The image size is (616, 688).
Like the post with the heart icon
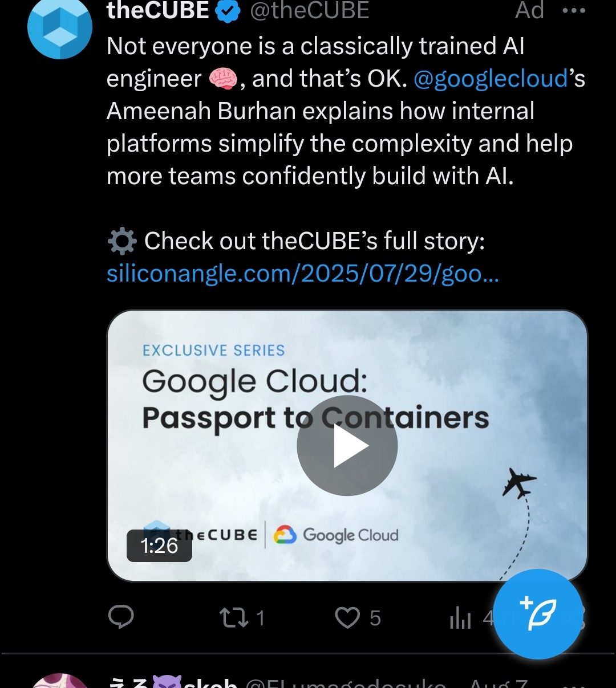347,618
